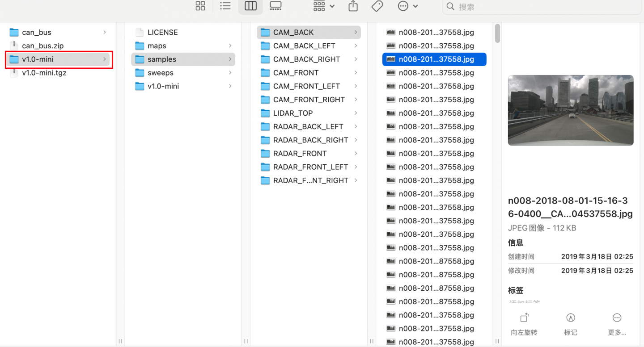The width and height of the screenshot is (644, 347).
Task: Open the CAM_FRONT folder
Action: pos(296,73)
